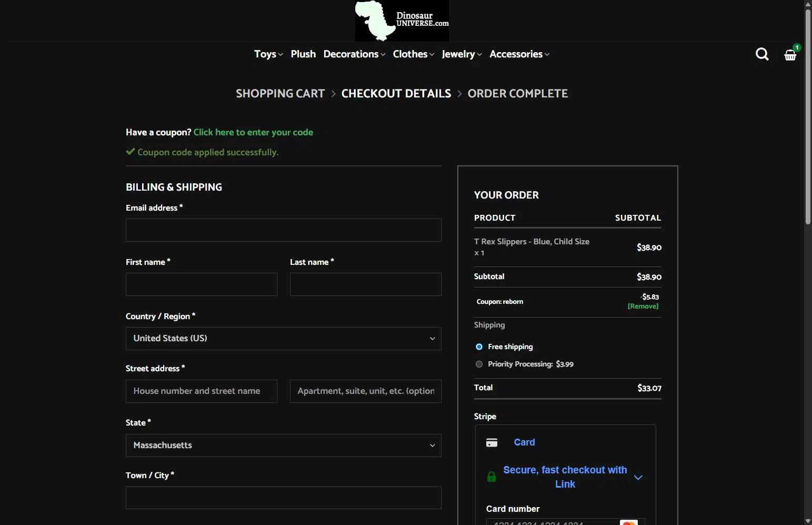Image resolution: width=812 pixels, height=525 pixels.
Task: Focus the Last name field
Action: pos(366,284)
